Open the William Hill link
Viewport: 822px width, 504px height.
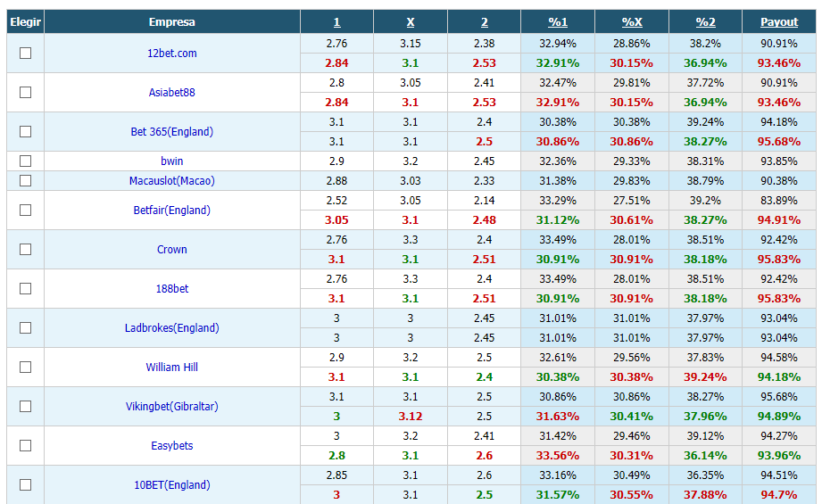tap(172, 368)
